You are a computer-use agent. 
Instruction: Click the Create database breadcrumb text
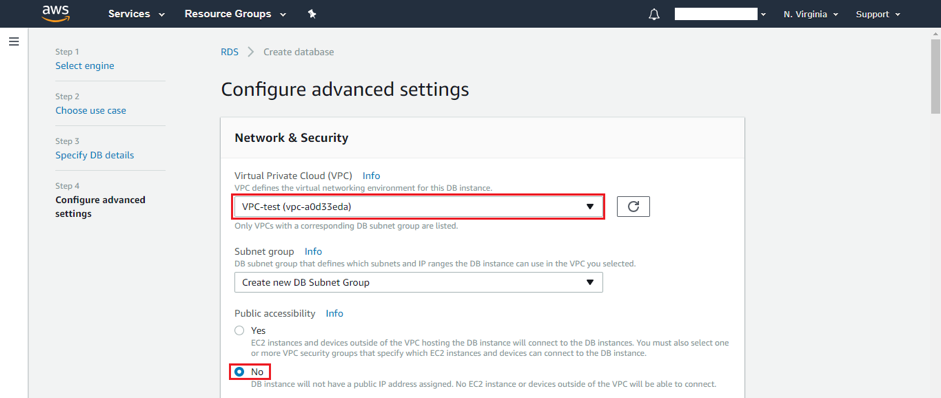(x=299, y=52)
